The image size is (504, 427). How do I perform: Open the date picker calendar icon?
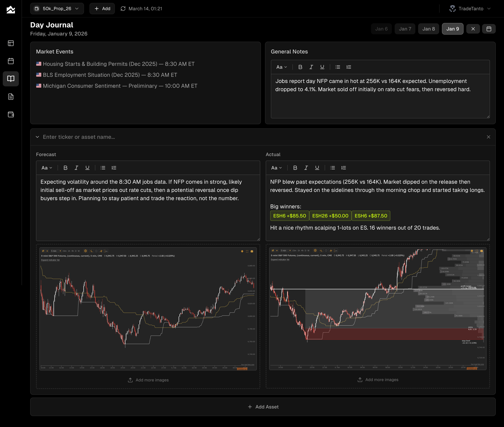coord(489,29)
